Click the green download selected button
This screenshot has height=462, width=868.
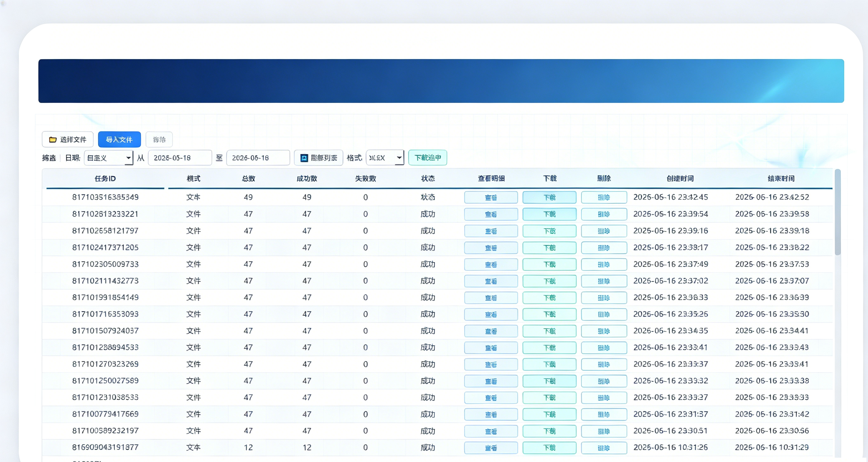pyautogui.click(x=428, y=157)
